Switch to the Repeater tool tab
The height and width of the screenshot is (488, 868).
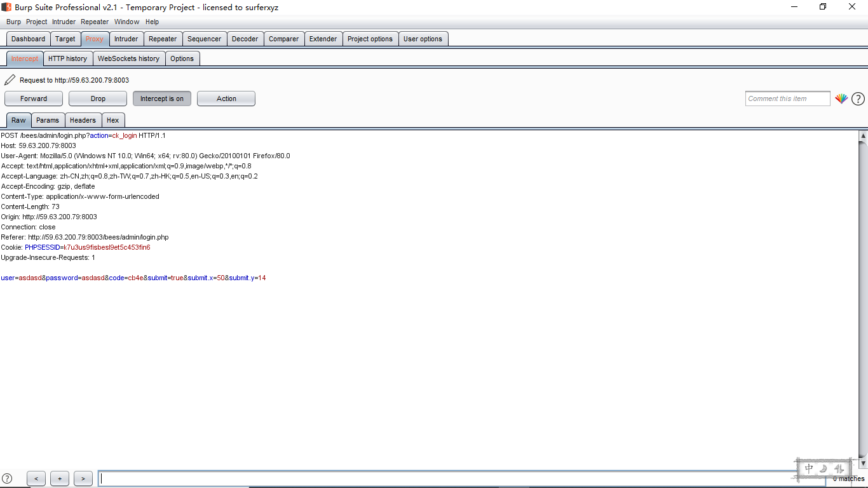click(x=163, y=39)
